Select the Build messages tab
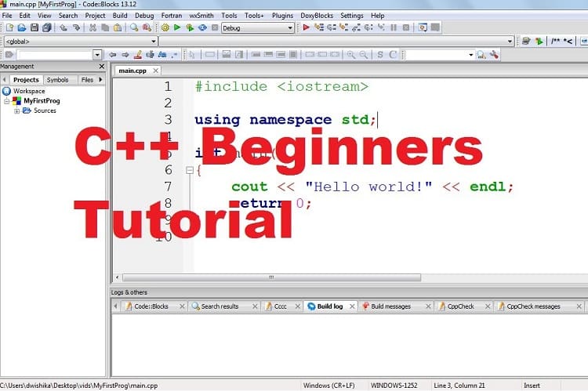Viewport: 588px width, 391px height. click(390, 306)
